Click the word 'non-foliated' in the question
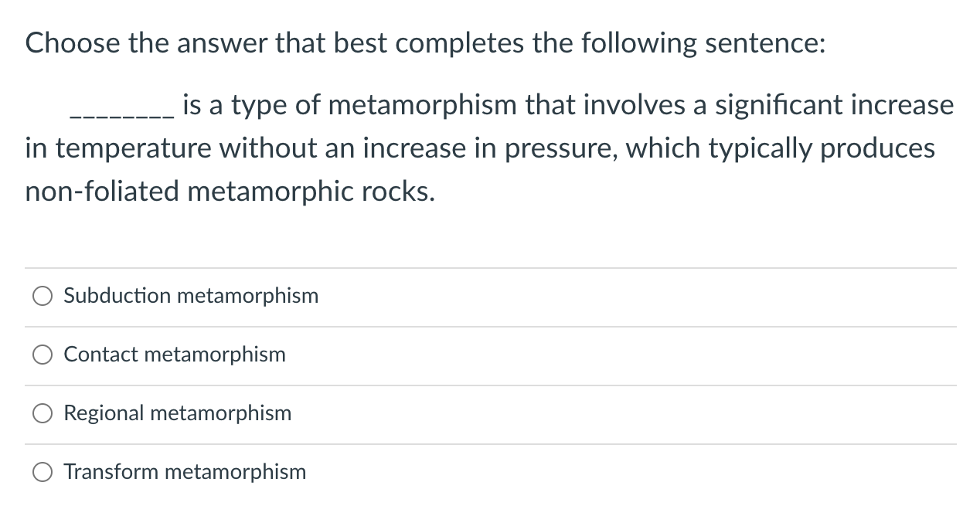The image size is (980, 516). (x=102, y=191)
